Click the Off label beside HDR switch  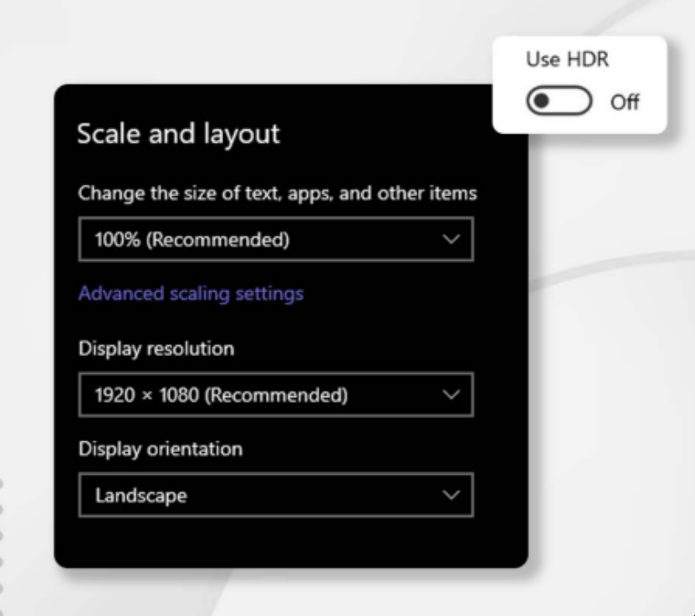[x=624, y=102]
